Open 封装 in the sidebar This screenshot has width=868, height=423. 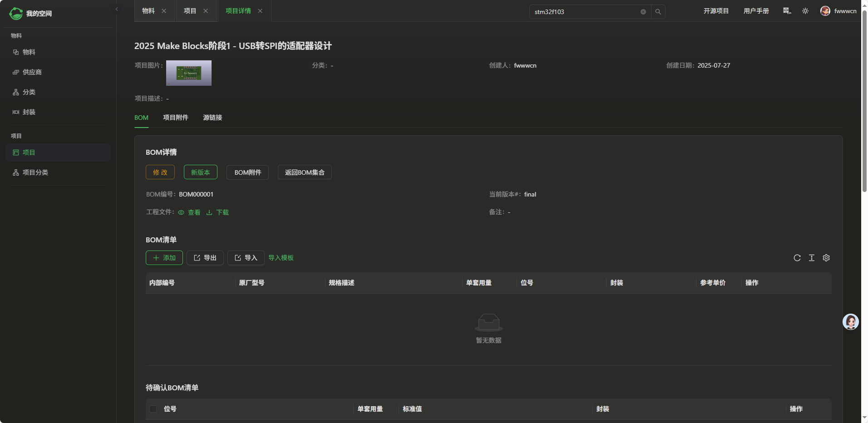[58, 112]
